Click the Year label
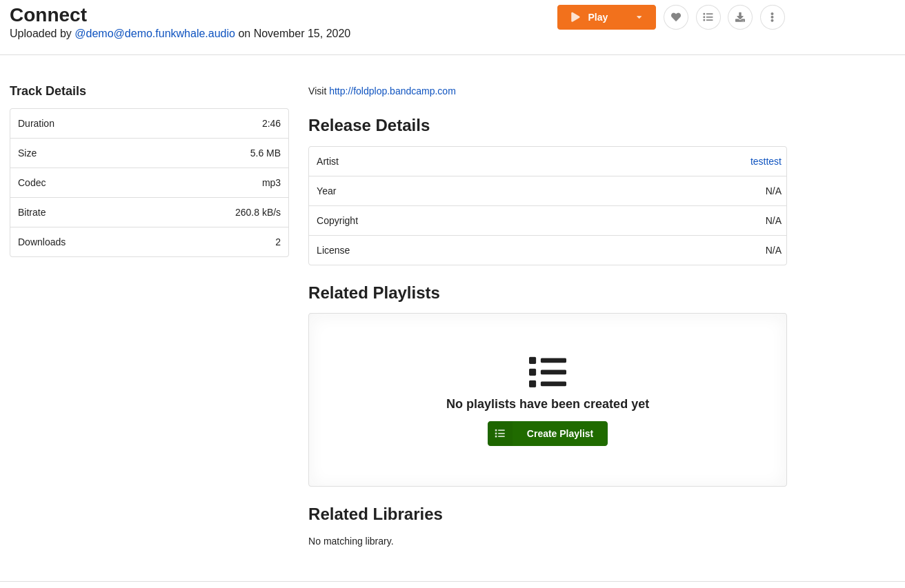905x588 pixels. pos(326,191)
